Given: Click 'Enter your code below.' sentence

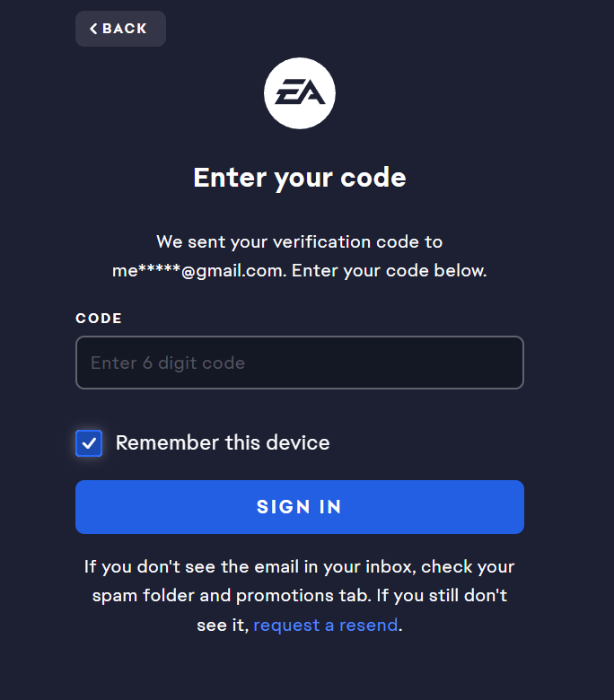Looking at the screenshot, I should 389,270.
